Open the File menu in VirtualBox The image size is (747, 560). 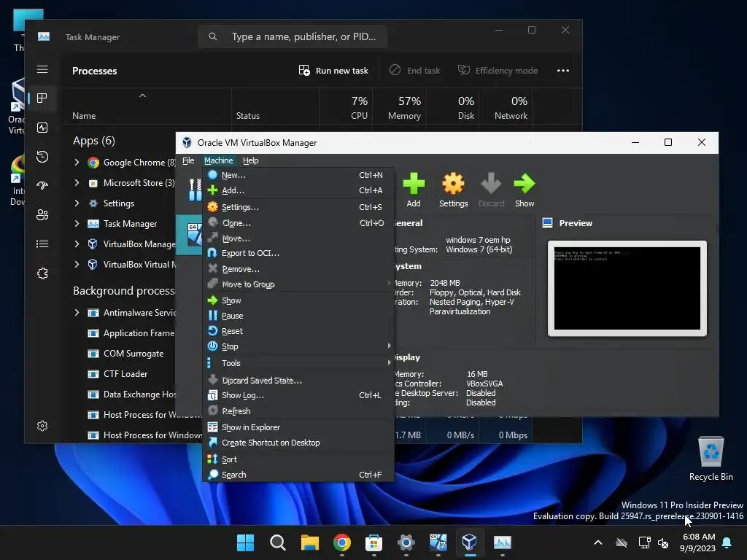click(x=188, y=160)
